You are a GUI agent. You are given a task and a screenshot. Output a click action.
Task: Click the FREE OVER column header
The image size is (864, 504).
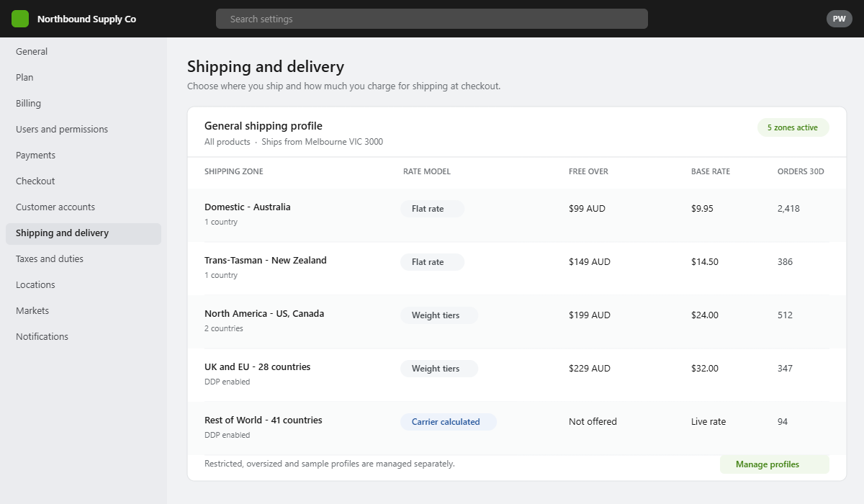(588, 171)
